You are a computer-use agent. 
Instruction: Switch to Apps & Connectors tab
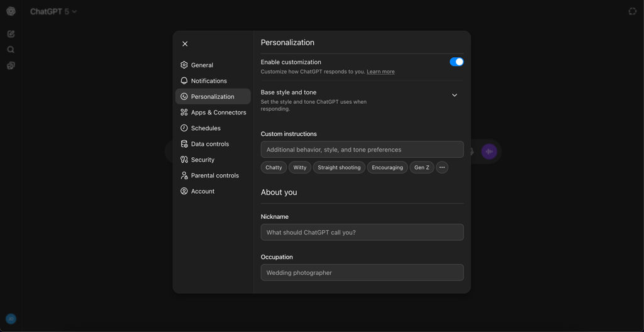tap(213, 112)
